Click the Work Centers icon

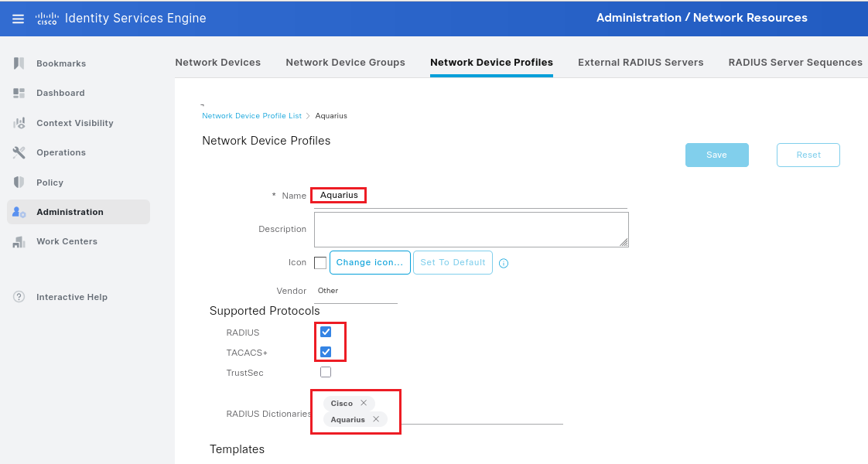[19, 242]
